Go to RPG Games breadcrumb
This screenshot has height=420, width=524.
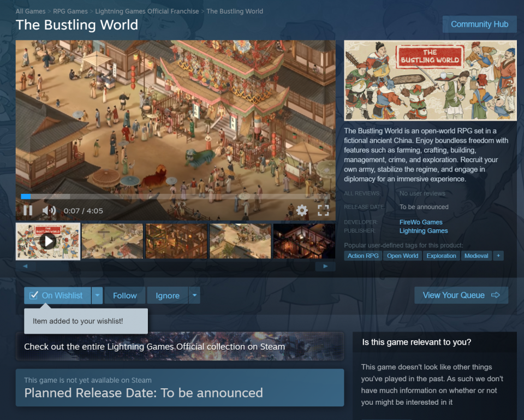(x=70, y=11)
